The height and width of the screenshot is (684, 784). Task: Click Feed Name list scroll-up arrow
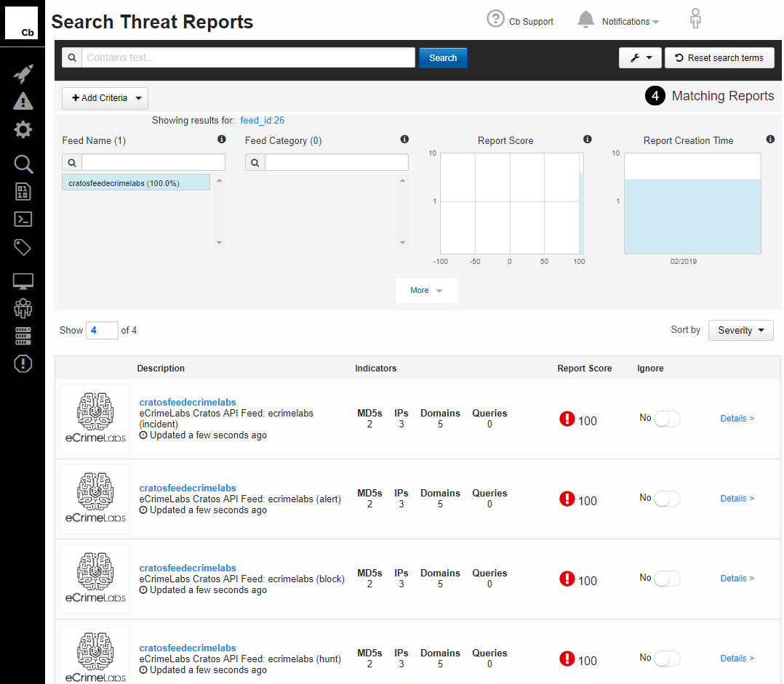pos(219,180)
